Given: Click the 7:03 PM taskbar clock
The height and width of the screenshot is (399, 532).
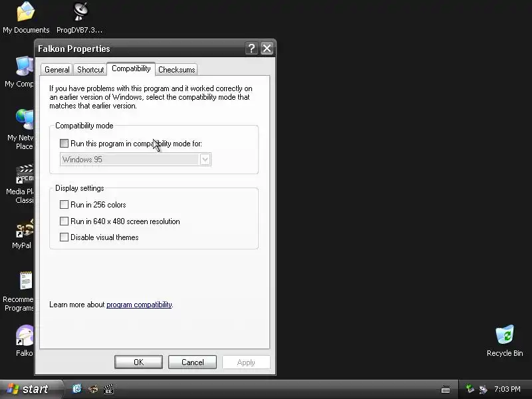Looking at the screenshot, I should (507, 389).
